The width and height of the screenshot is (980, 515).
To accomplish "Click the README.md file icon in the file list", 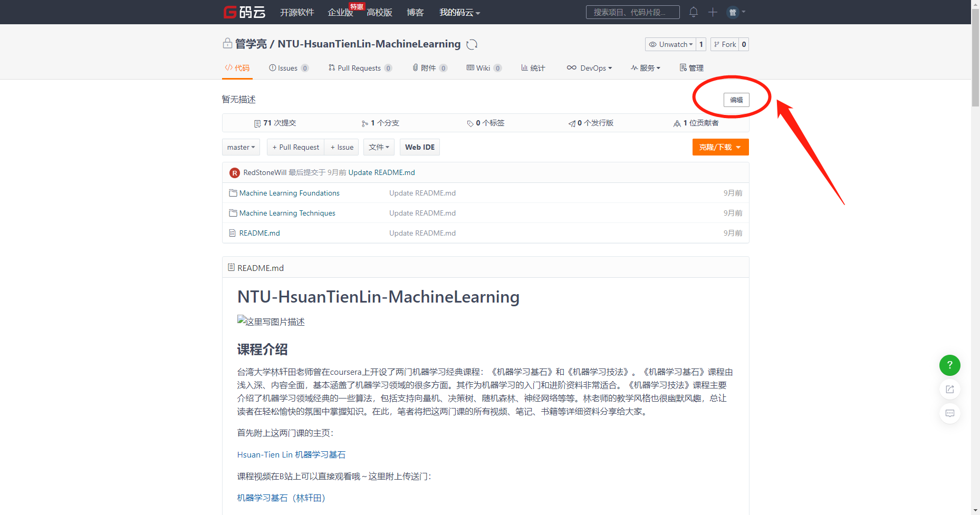I will [x=233, y=233].
